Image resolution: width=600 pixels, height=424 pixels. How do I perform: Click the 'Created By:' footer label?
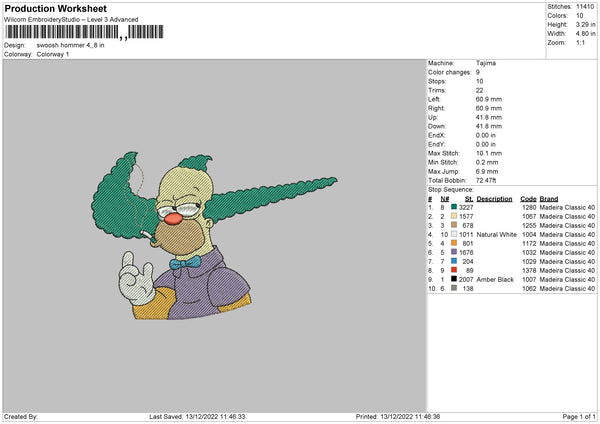[21, 417]
